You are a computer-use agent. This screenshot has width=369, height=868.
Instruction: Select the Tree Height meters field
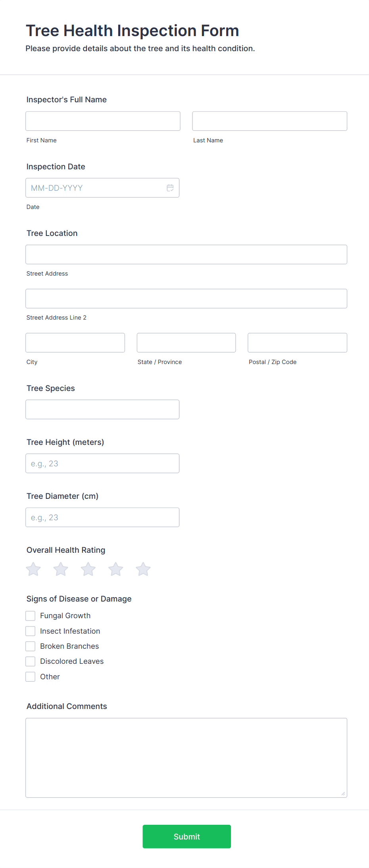102,463
